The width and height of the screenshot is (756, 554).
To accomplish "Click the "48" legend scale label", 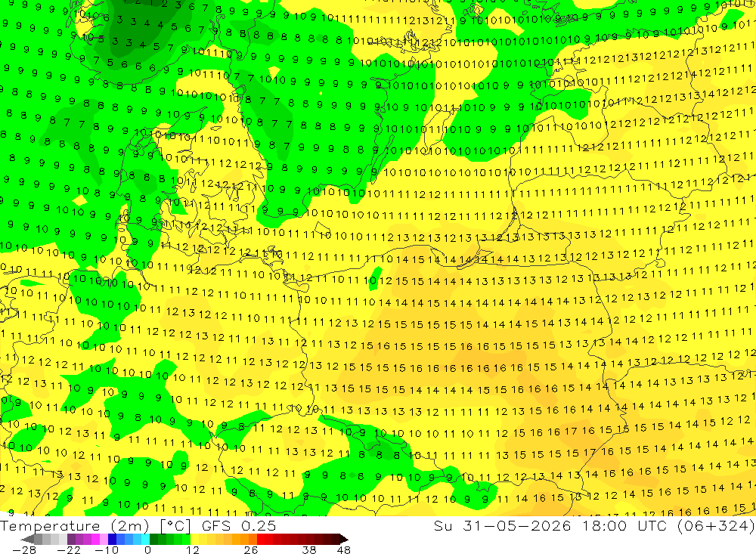I will pos(344,549).
